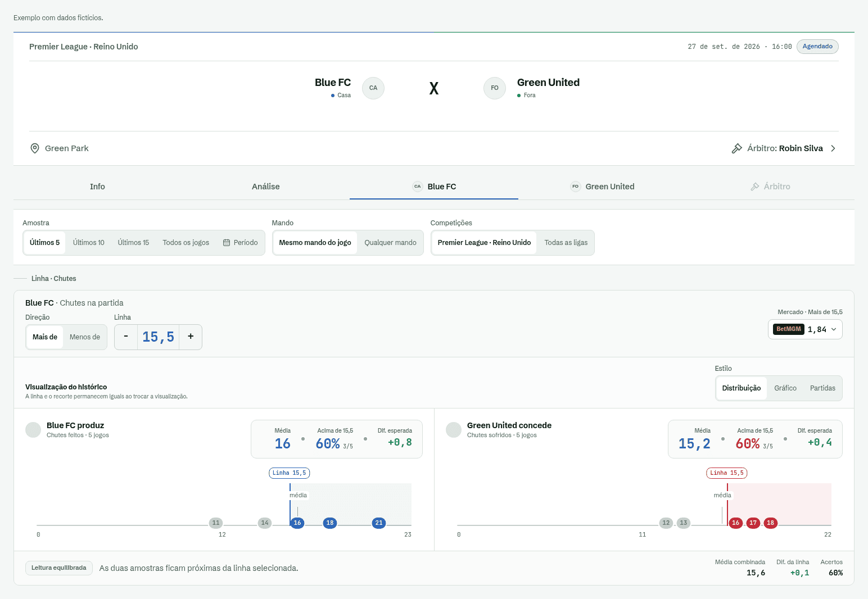This screenshot has width=868, height=599.
Task: Choose Últimos 15 sample size
Action: [134, 243]
